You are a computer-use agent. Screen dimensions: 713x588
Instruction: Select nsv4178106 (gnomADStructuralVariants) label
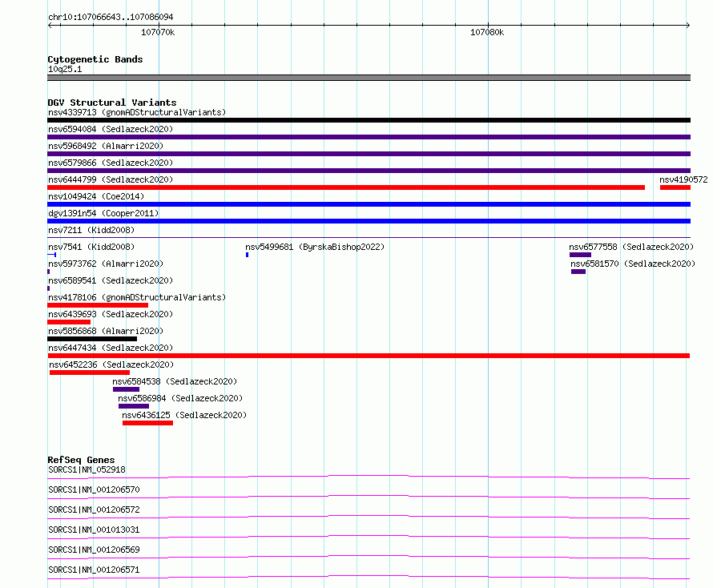137,297
